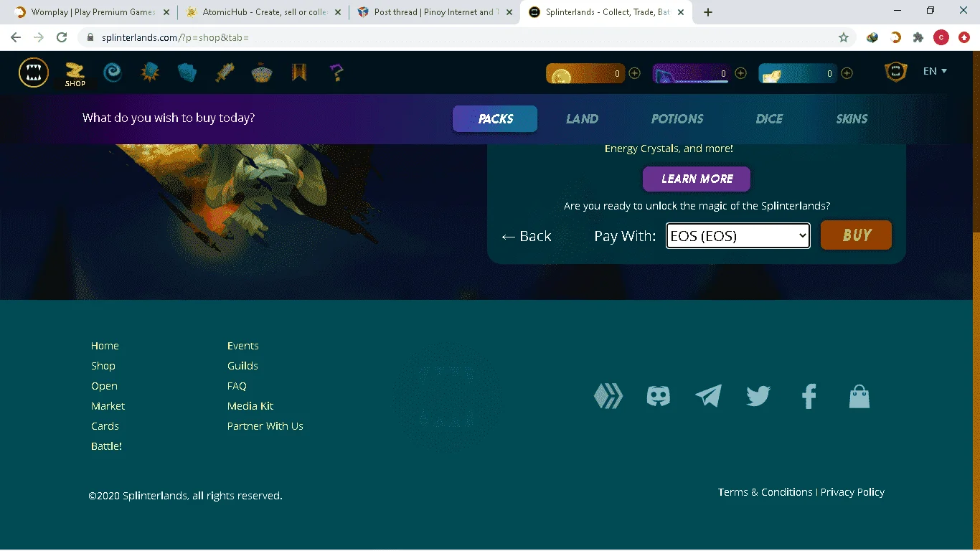Screen dimensions: 980x551
Task: Switch to the AtomicHub browser tab
Action: coord(263,12)
